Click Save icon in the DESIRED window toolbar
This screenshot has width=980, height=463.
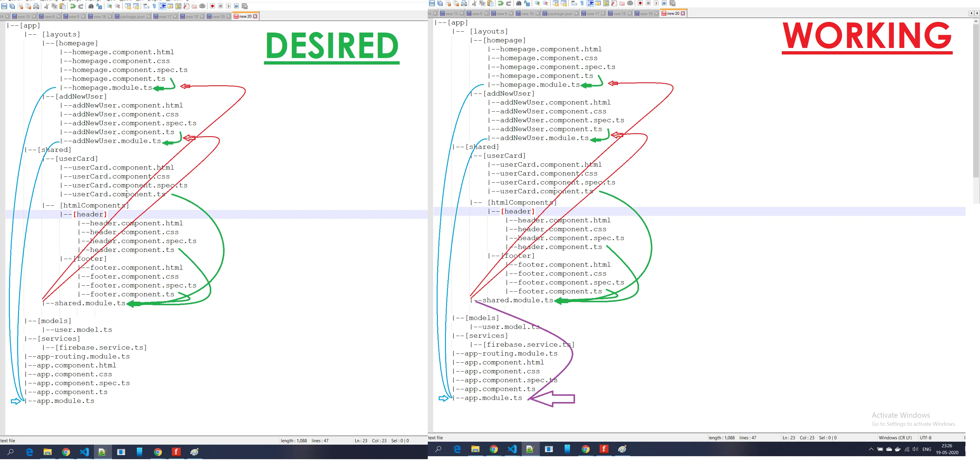[x=4, y=7]
